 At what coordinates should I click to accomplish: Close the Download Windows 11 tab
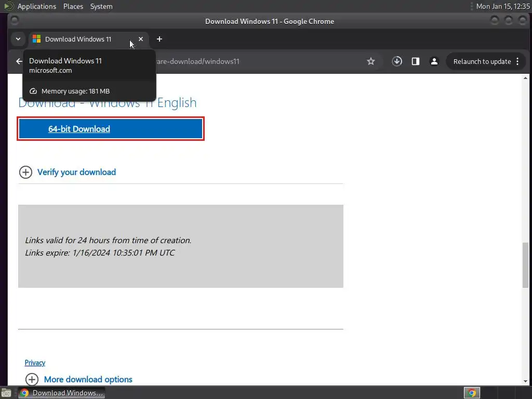pyautogui.click(x=141, y=39)
